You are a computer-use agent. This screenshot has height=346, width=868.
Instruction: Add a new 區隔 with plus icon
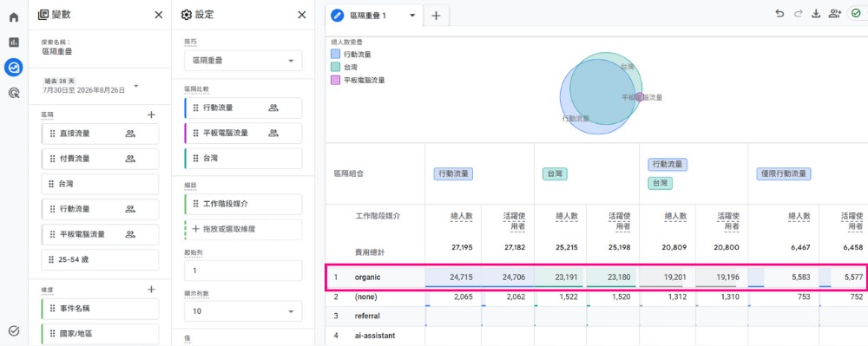[x=151, y=114]
